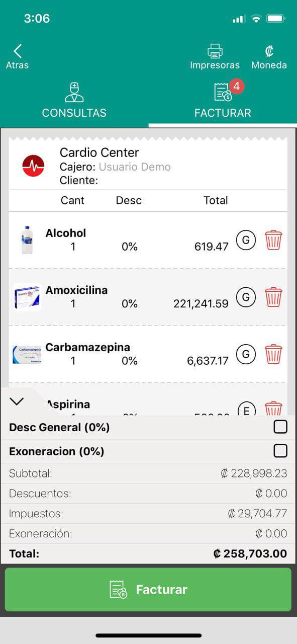Image resolution: width=297 pixels, height=644 pixels.
Task: Collapse the totals panel with chevron
Action: [17, 401]
